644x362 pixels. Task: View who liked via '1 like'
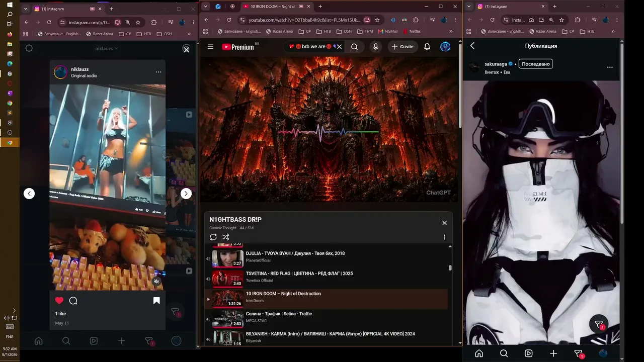click(60, 314)
